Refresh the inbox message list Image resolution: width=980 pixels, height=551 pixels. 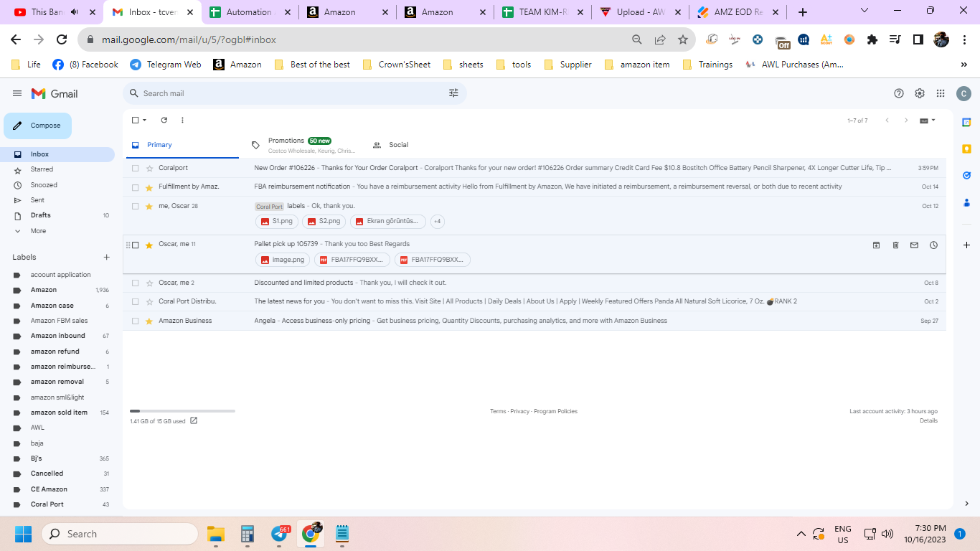tap(164, 121)
